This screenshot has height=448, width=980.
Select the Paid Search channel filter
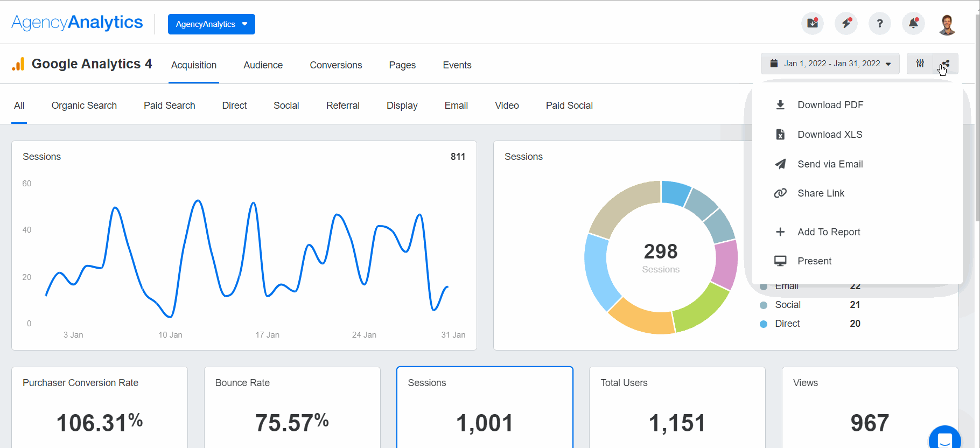pyautogui.click(x=169, y=106)
